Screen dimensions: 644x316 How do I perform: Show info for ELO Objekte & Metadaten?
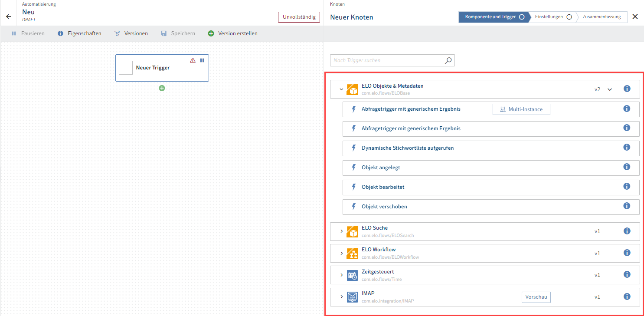pyautogui.click(x=627, y=89)
